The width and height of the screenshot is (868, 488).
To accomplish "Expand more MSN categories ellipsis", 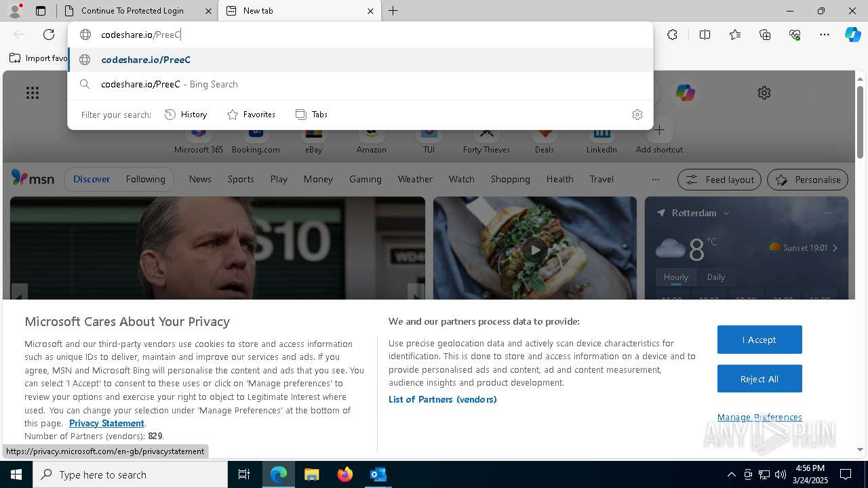I will coord(655,180).
